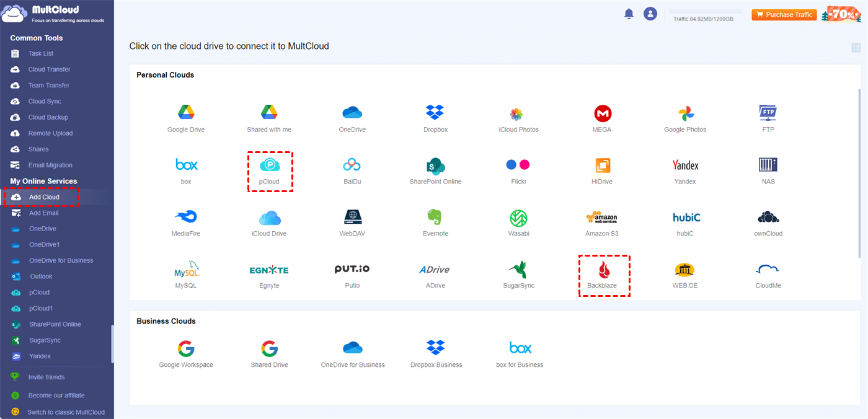Viewport: 868px width, 419px height.
Task: Connect box for Business
Action: pyautogui.click(x=520, y=354)
